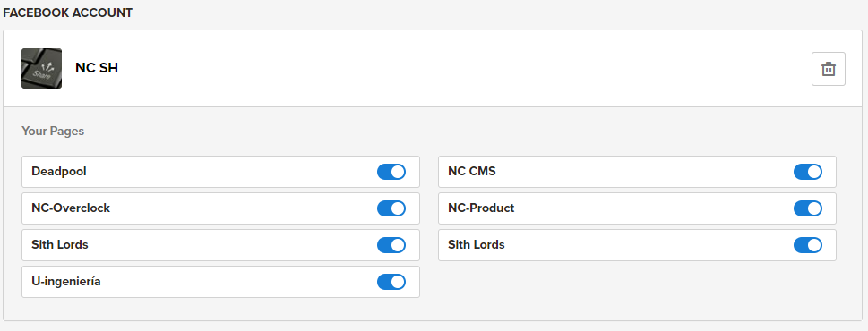The image size is (868, 331).
Task: Remove the NC SH account via trash icon
Action: [829, 69]
